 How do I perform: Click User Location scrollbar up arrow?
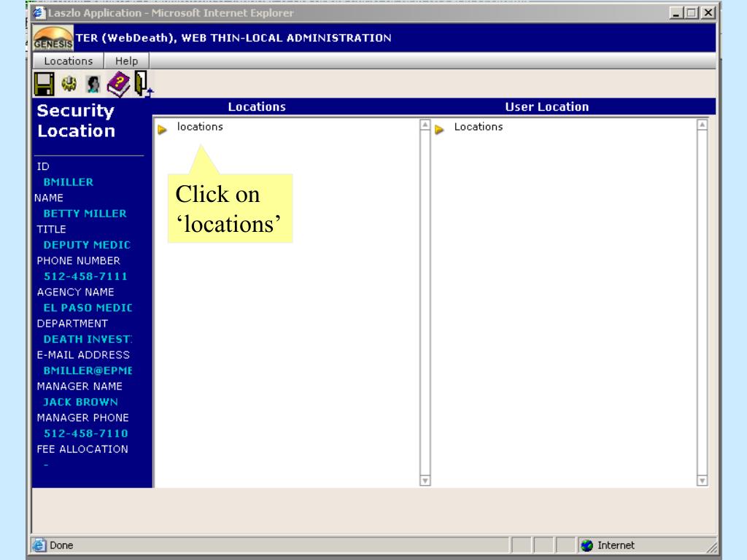click(702, 125)
